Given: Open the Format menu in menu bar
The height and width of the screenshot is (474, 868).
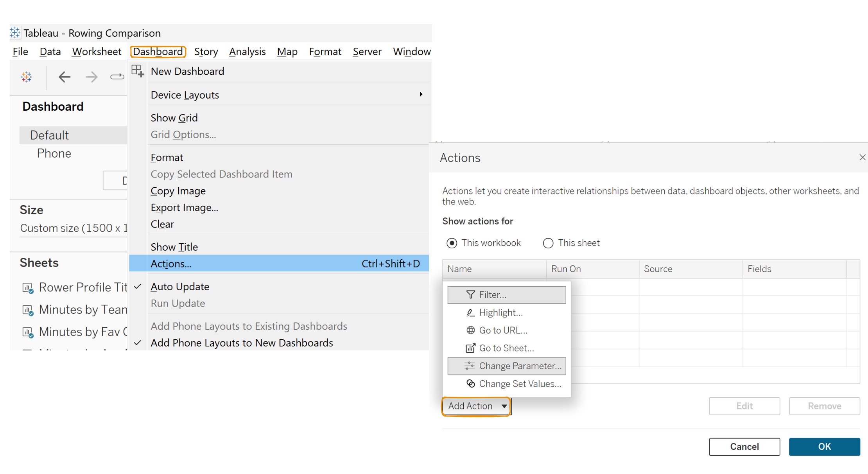Looking at the screenshot, I should click(x=325, y=52).
